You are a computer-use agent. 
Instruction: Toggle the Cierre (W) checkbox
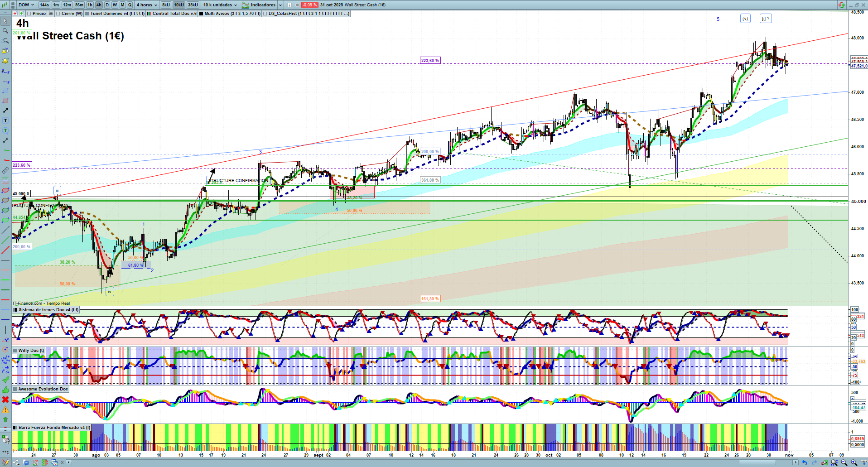(58, 14)
